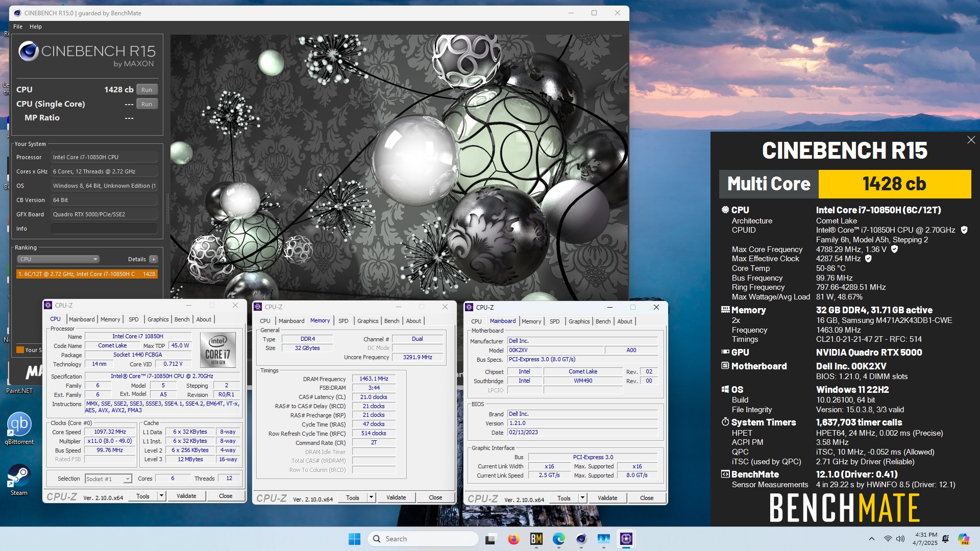Click the DRAM Frequency 1463.1 MHz value
The image size is (980, 551).
tap(374, 379)
